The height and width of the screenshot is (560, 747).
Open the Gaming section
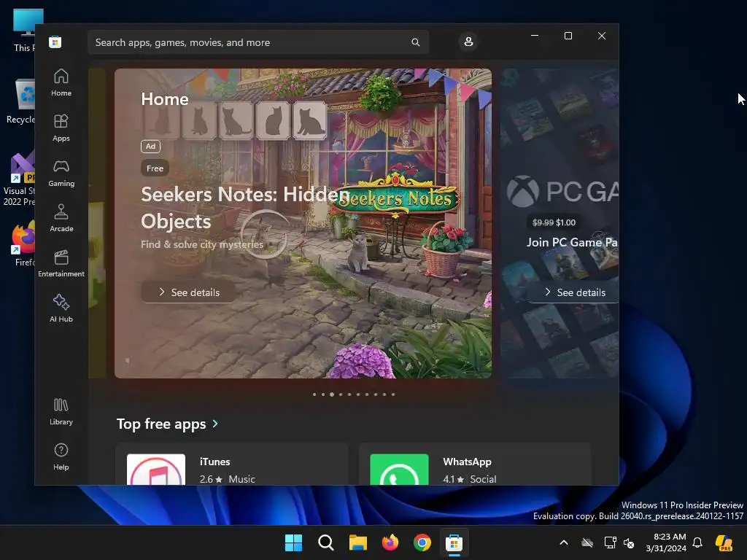click(x=61, y=174)
